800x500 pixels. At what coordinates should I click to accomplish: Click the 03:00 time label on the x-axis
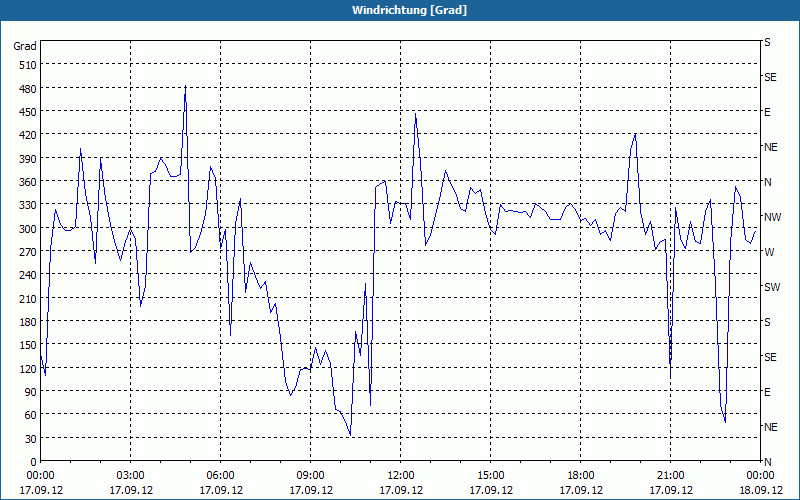[x=130, y=476]
